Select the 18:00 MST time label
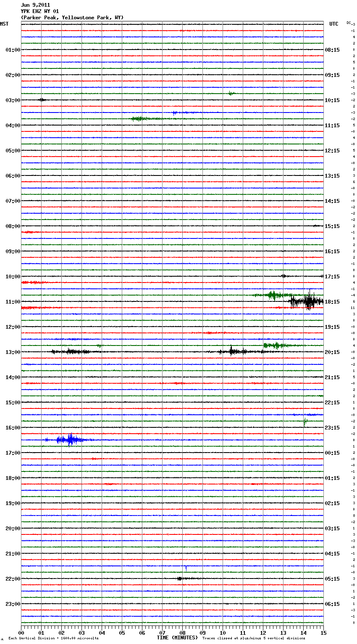Viewport: 357px width, 644px height. pos(13,478)
